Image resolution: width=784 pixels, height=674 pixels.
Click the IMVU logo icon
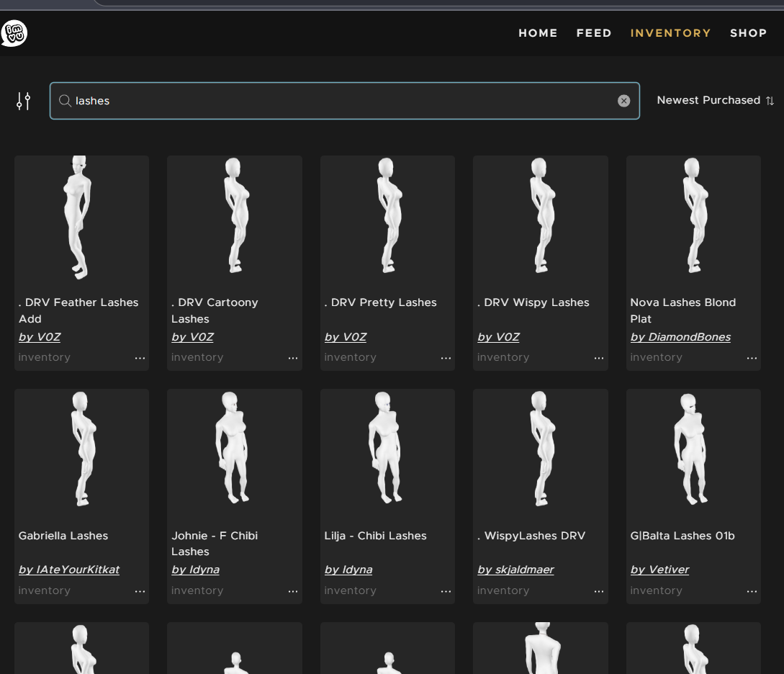(x=14, y=34)
